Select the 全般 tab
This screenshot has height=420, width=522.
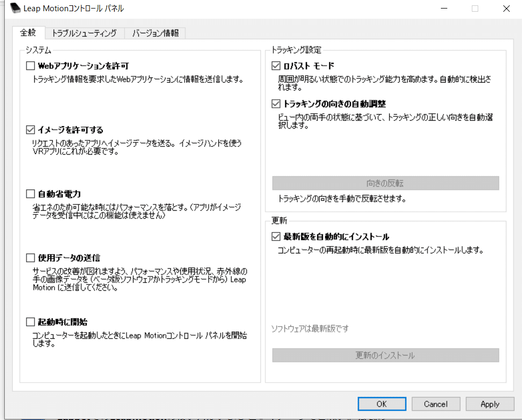28,32
